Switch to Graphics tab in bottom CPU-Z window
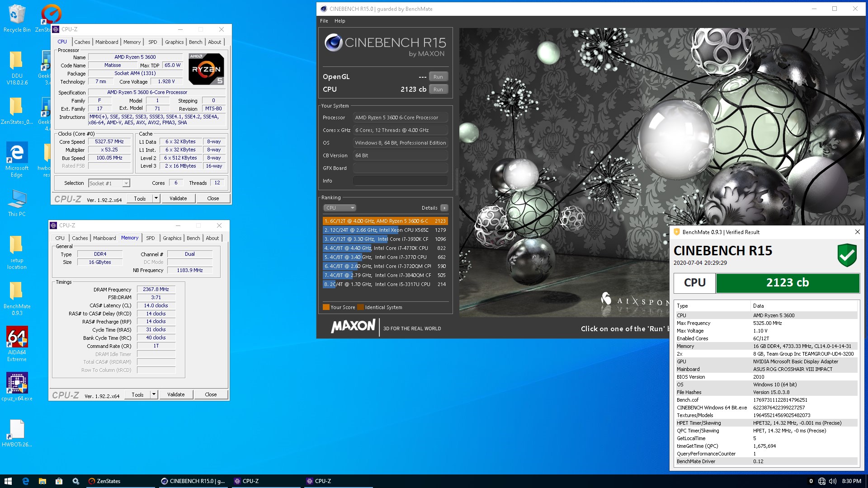The height and width of the screenshot is (488, 868). click(172, 238)
